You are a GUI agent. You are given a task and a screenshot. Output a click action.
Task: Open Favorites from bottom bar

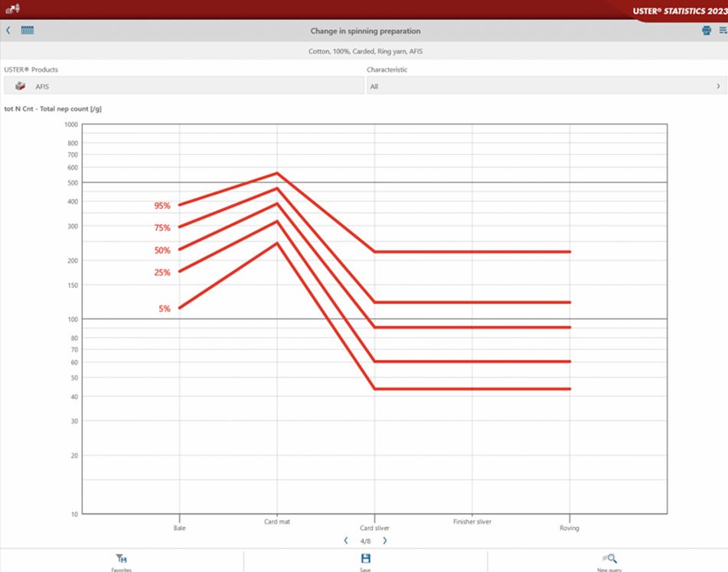coord(121,562)
